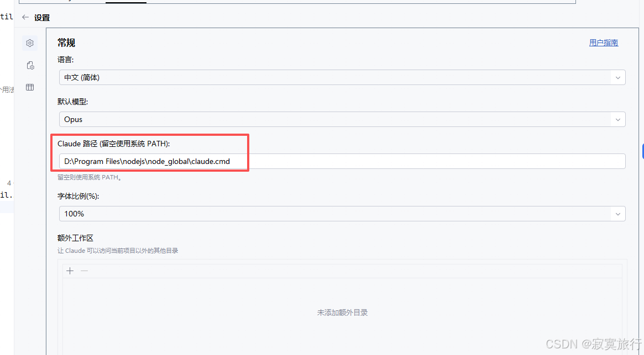The image size is (644, 355).
Task: Go back using the arrow beside 设置
Action: point(25,17)
